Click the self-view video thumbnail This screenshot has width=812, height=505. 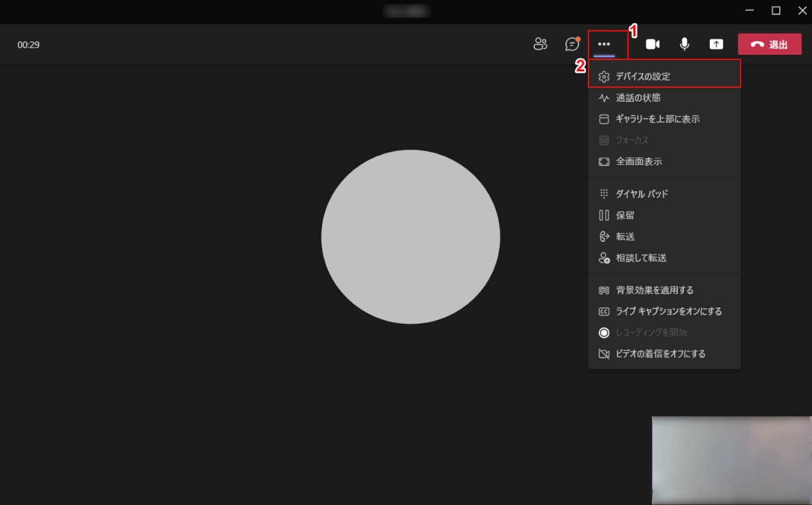(x=732, y=460)
